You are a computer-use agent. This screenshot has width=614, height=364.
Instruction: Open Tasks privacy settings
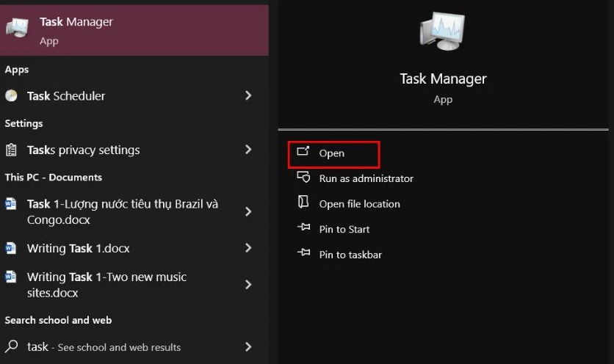[x=134, y=150]
